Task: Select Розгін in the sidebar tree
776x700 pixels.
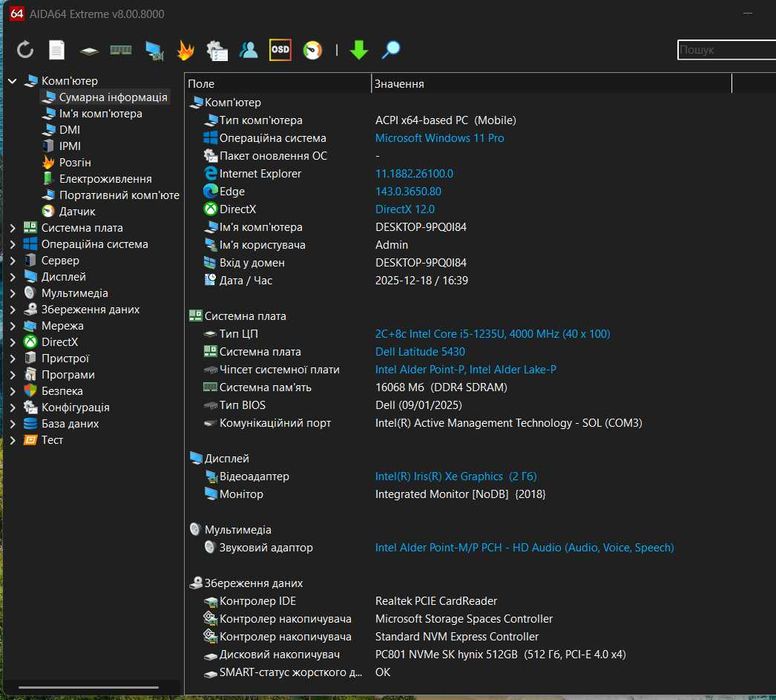Action: [74, 162]
